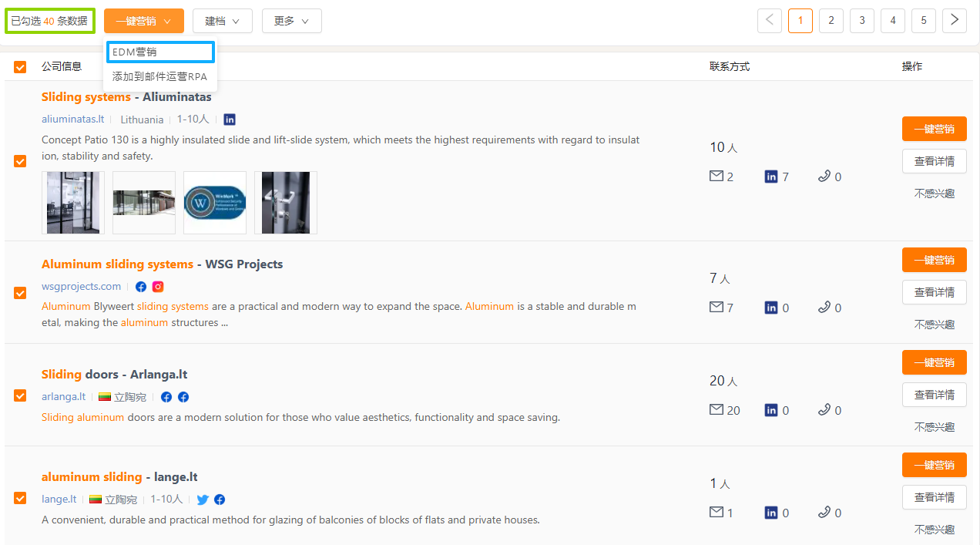Go to page 2

point(831,21)
